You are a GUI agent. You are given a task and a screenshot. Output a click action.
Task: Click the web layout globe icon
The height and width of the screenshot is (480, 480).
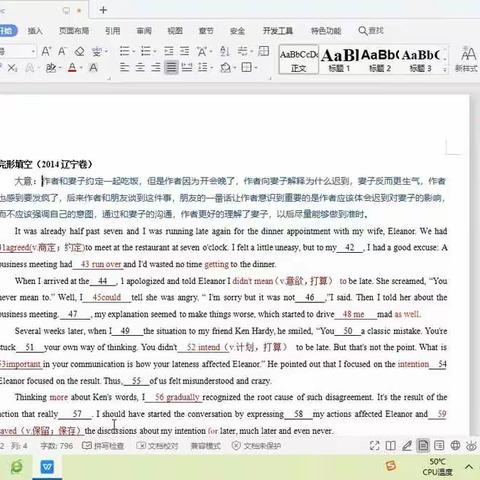455,445
